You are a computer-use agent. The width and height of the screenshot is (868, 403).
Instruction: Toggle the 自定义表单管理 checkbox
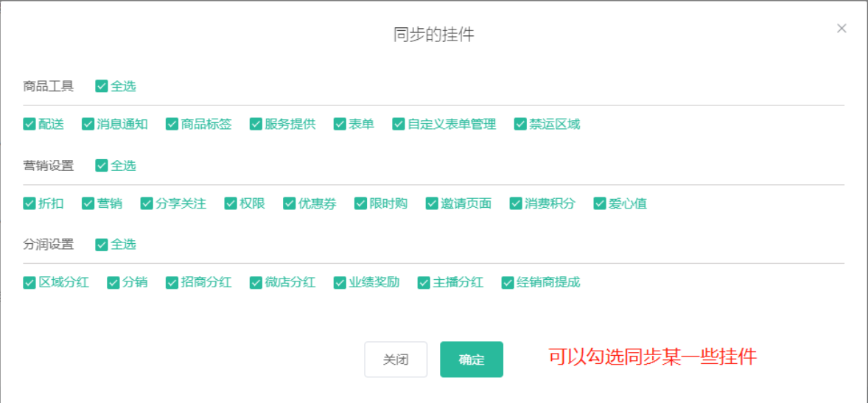pyautogui.click(x=399, y=125)
